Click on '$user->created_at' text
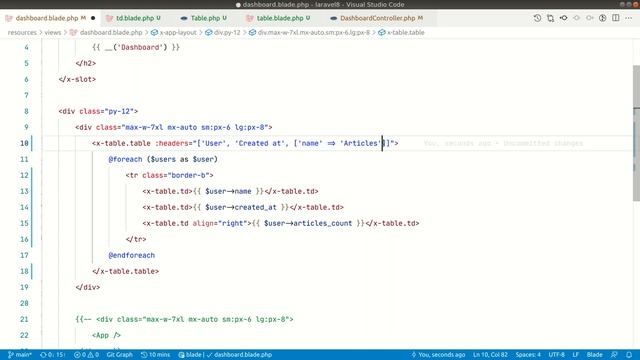The height and width of the screenshot is (360, 640). [x=241, y=207]
